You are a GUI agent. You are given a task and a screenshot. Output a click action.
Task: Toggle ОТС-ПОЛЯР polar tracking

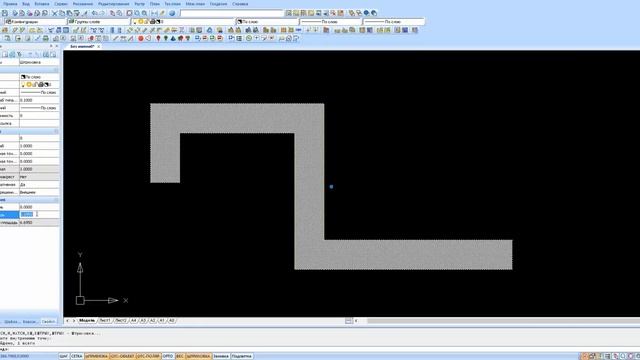(x=148, y=356)
